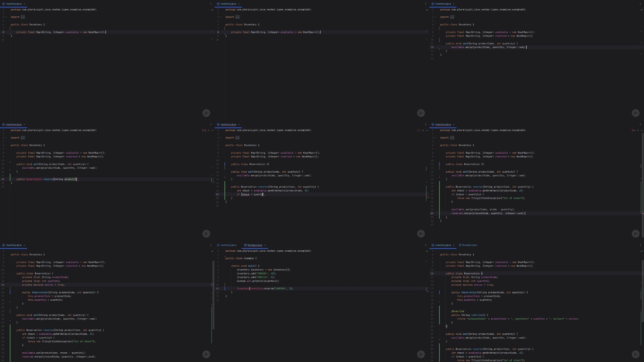
Task: Click the Pluralsight play logo in top-left panel
Action: [x=206, y=113]
